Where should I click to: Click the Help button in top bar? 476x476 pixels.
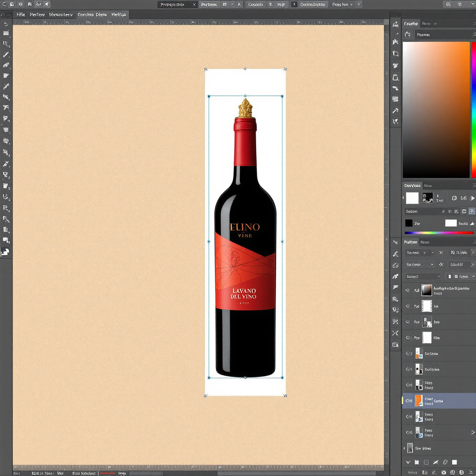coord(281,5)
